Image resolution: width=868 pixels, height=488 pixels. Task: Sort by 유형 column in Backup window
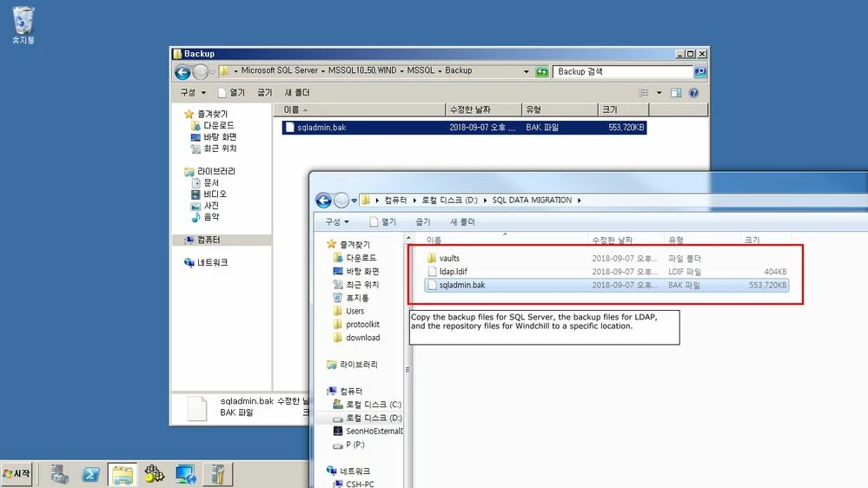point(560,109)
